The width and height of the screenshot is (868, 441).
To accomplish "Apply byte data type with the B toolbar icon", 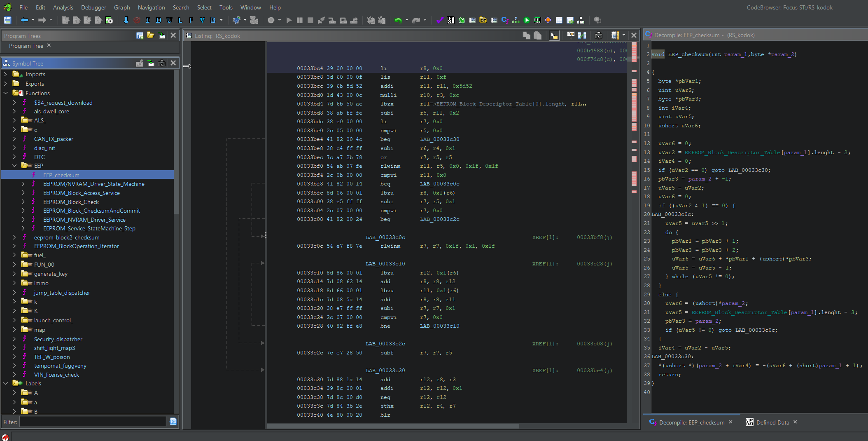I will (x=213, y=20).
